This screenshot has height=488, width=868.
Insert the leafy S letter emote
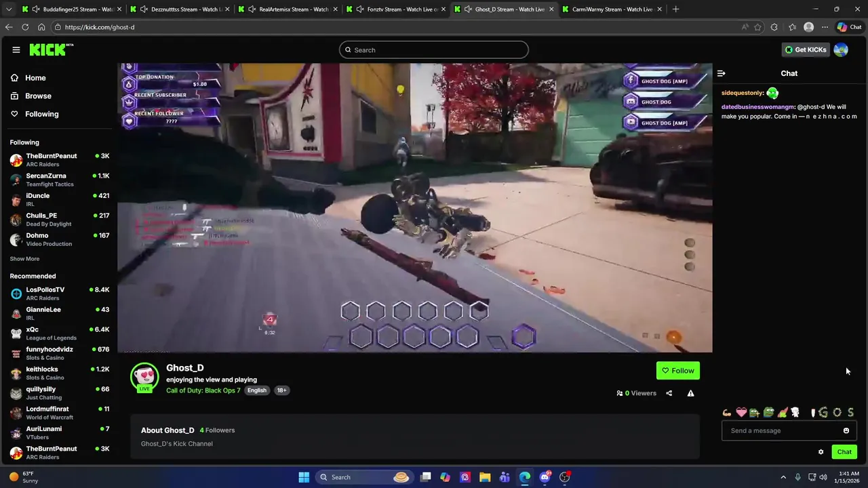pyautogui.click(x=850, y=412)
